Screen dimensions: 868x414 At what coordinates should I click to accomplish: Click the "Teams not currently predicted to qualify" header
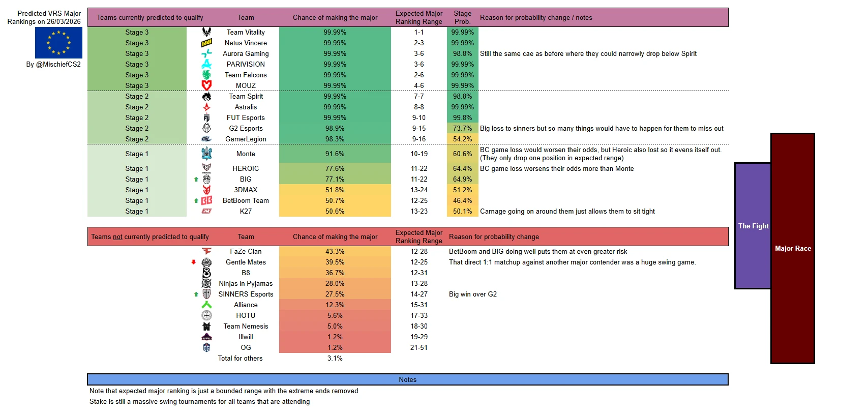(150, 236)
